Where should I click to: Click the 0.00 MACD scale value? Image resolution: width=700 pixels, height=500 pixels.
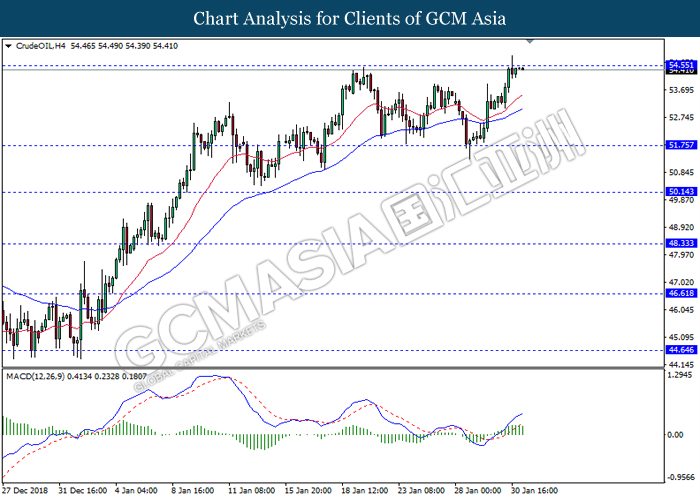[675, 435]
